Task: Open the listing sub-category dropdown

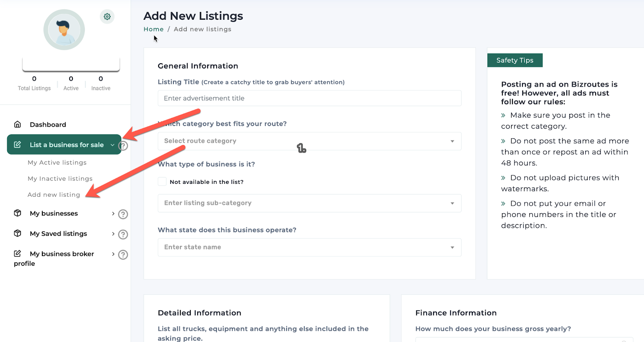Action: 309,203
